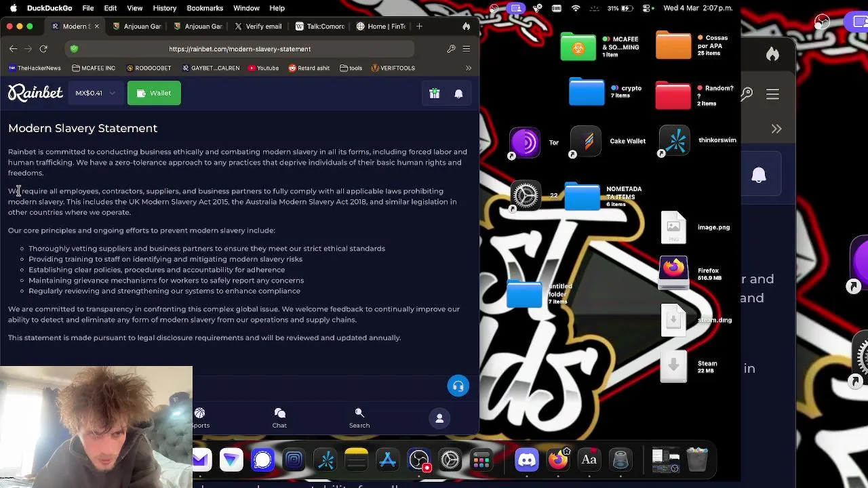Open the Random folder on desktop
The image size is (868, 488).
point(673,96)
